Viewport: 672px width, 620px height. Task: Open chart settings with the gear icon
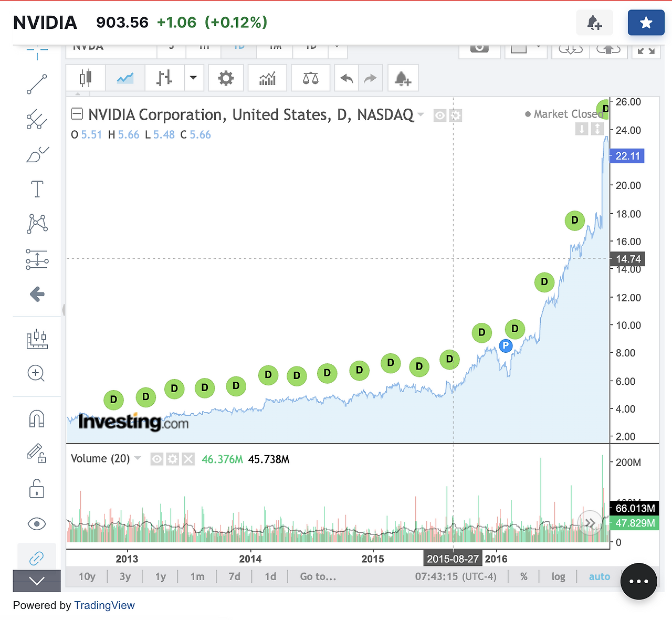point(226,78)
